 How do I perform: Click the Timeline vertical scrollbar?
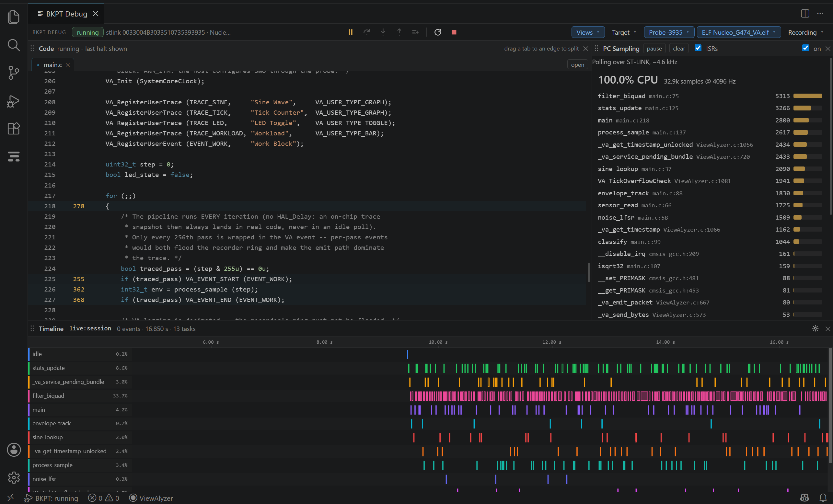tap(830, 406)
